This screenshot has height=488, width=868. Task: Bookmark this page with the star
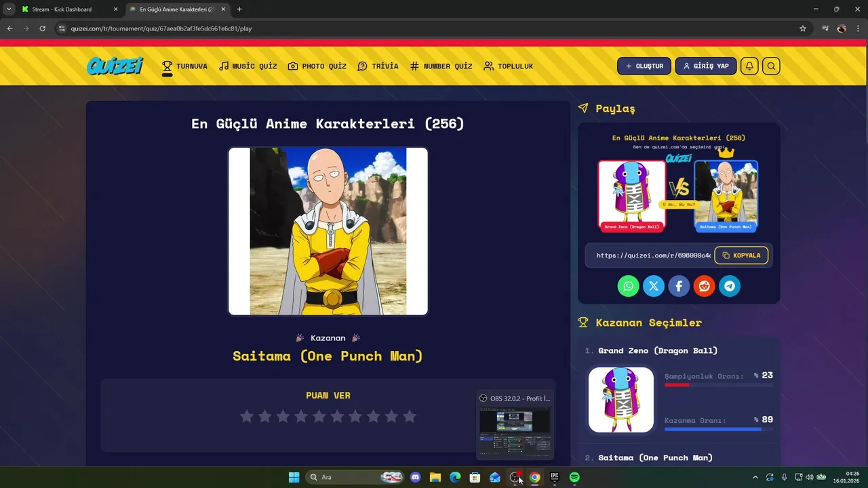tap(803, 28)
